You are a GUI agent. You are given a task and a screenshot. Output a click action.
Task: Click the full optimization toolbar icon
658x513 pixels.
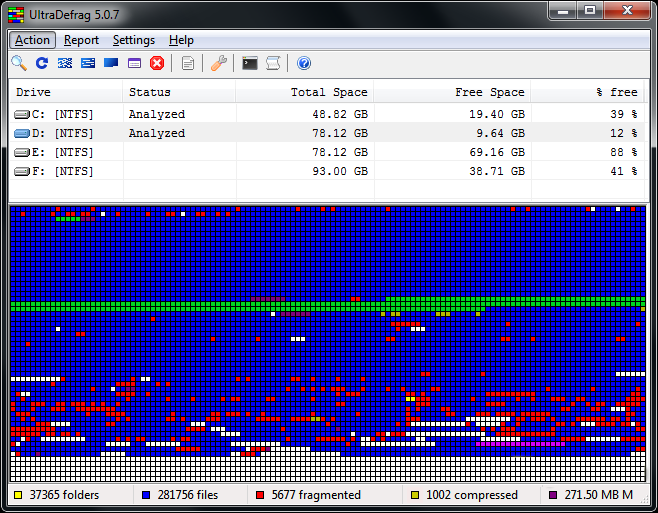click(x=111, y=63)
